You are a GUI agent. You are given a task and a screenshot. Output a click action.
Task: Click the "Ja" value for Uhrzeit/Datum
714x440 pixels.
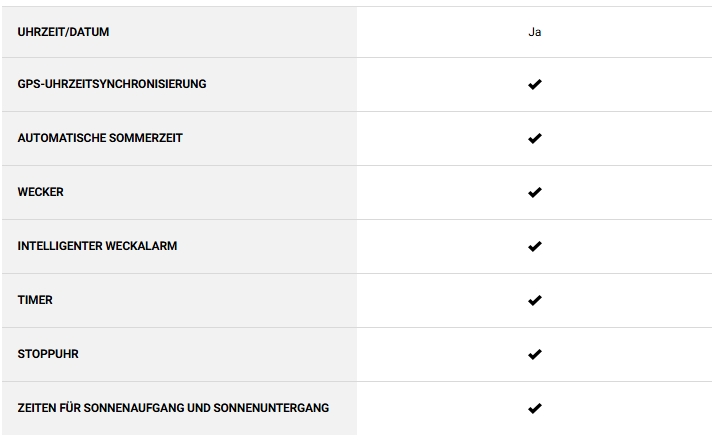(x=535, y=32)
